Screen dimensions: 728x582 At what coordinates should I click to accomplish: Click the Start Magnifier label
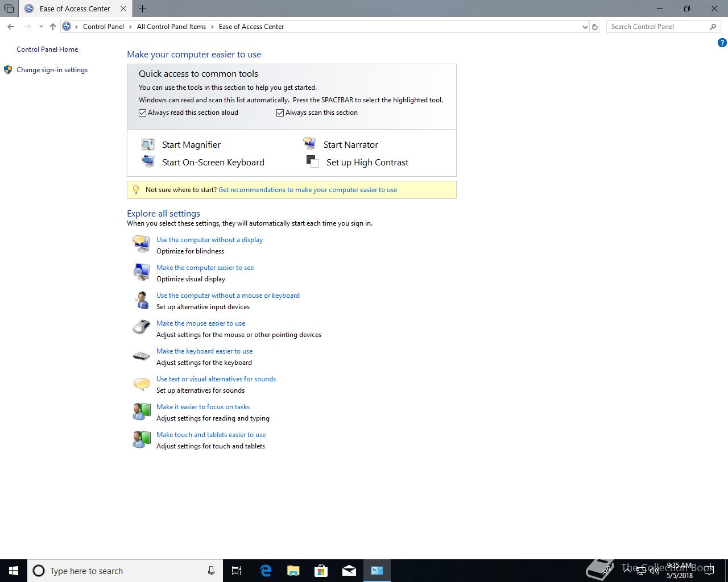point(191,145)
